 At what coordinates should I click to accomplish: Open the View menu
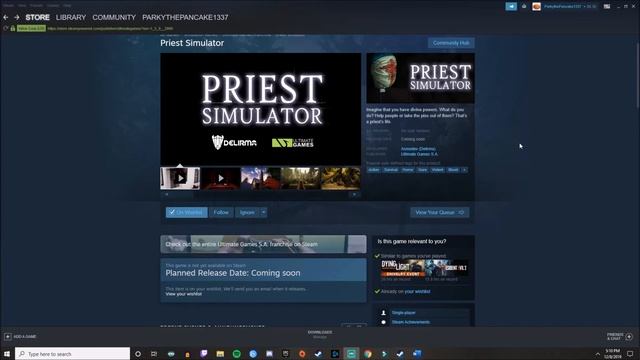coord(22,5)
